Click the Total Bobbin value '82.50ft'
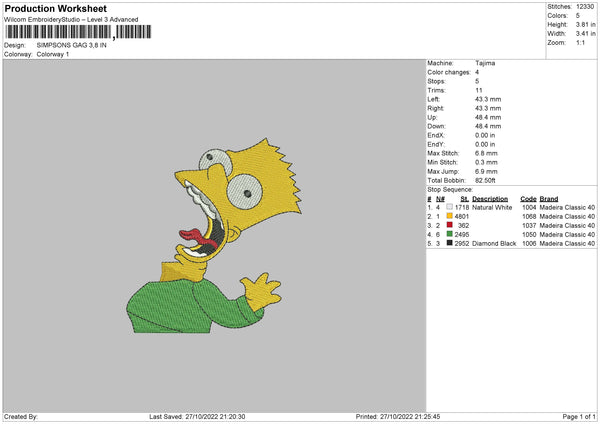This screenshot has height=424, width=600. (x=485, y=181)
